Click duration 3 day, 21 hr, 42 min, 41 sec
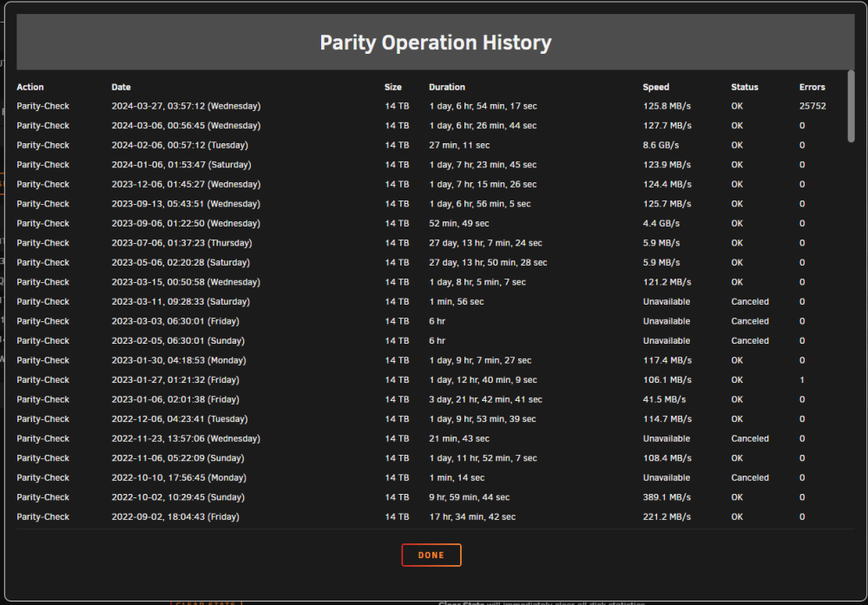The image size is (868, 605). [485, 399]
